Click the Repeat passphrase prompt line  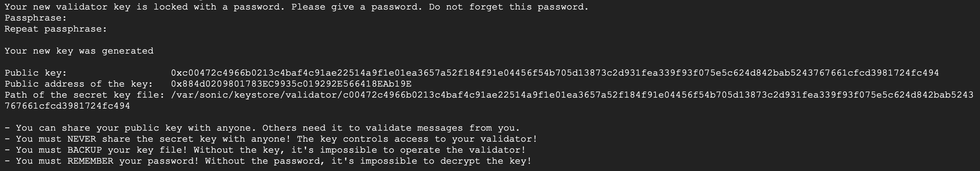coord(56,29)
